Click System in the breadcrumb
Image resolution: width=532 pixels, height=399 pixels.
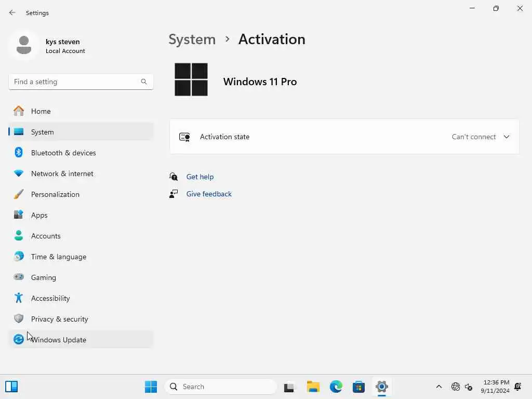coord(192,39)
